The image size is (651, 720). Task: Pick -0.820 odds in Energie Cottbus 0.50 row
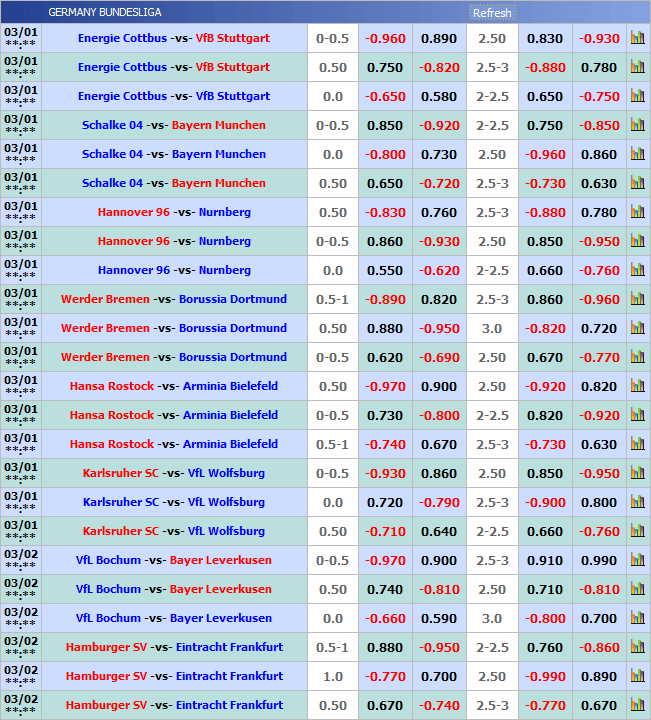pos(439,68)
